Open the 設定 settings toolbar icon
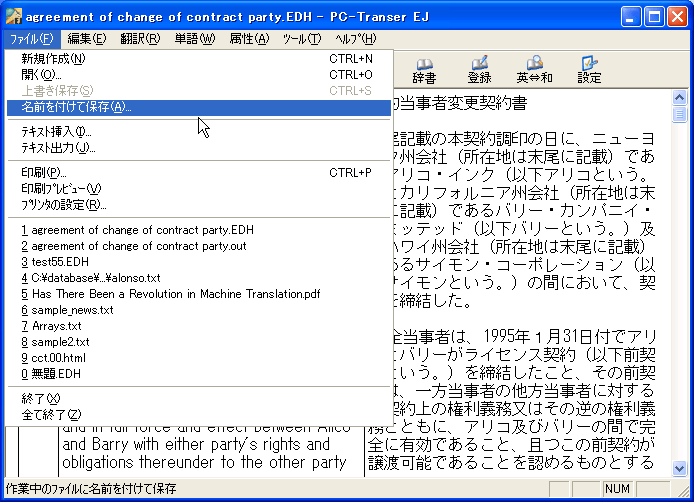694x502 pixels. [589, 69]
